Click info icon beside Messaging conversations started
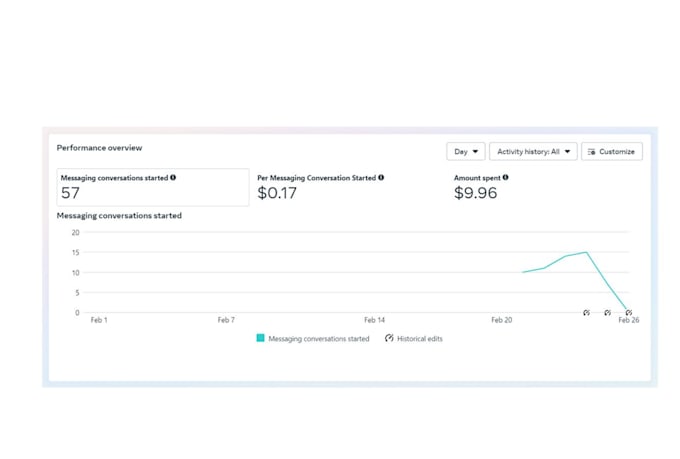 coord(173,177)
